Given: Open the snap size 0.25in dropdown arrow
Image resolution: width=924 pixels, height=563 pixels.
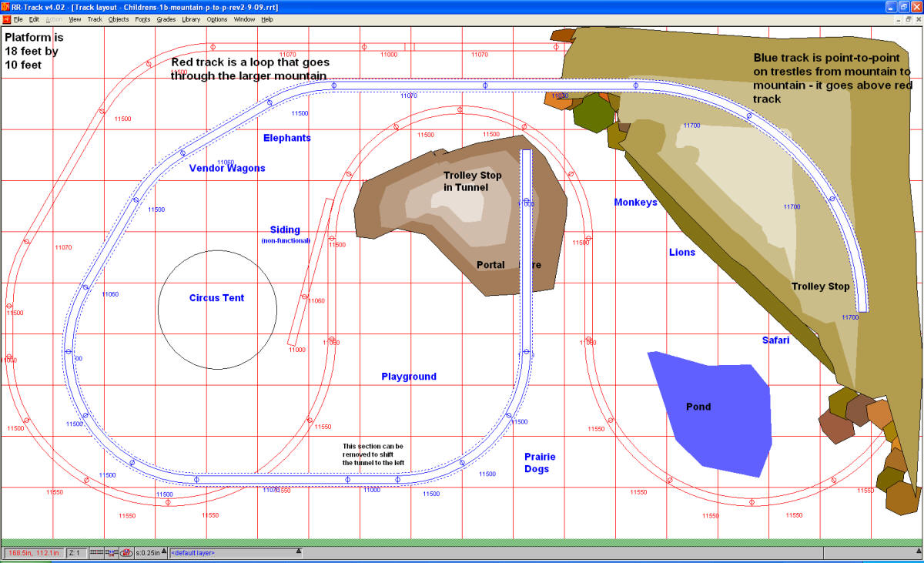Looking at the screenshot, I should 163,552.
